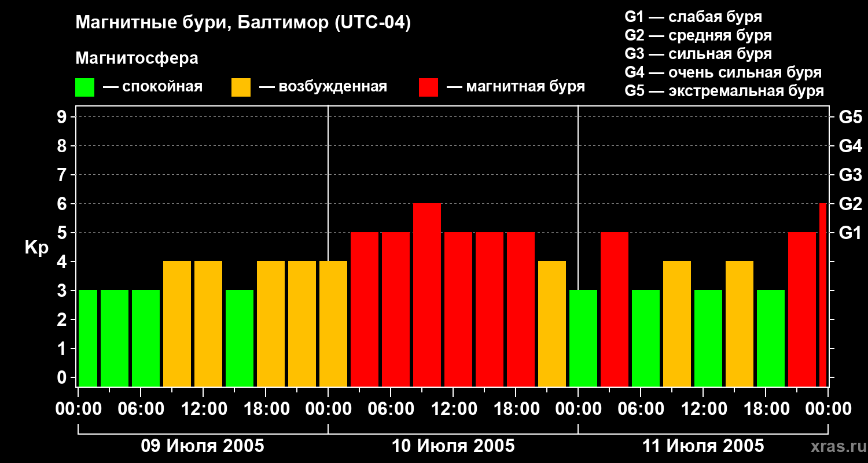
Task: Click the 'Магнитосфера' legend heading
Action: [137, 58]
